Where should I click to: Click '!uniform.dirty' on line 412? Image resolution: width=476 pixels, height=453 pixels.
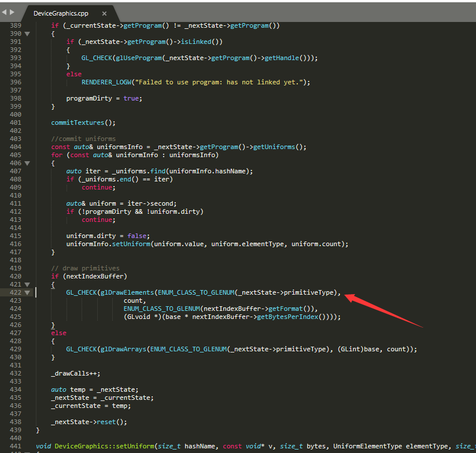point(173,211)
